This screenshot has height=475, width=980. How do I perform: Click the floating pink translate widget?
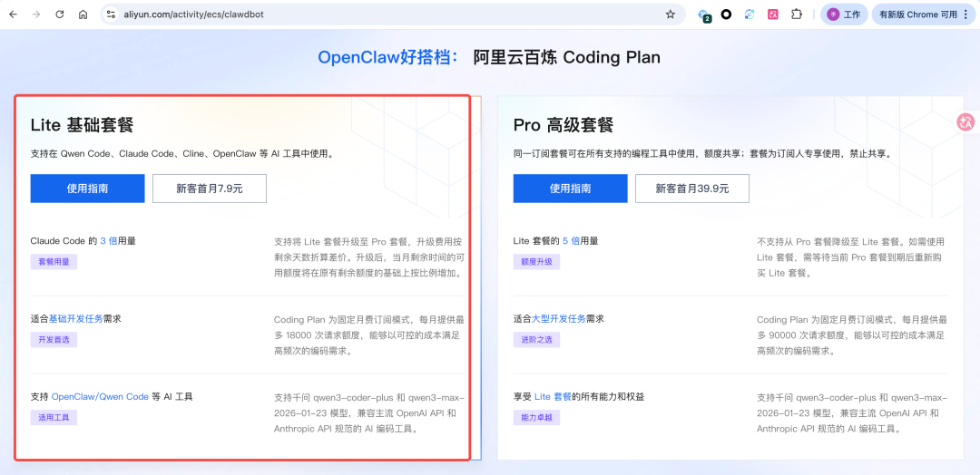coord(966,122)
